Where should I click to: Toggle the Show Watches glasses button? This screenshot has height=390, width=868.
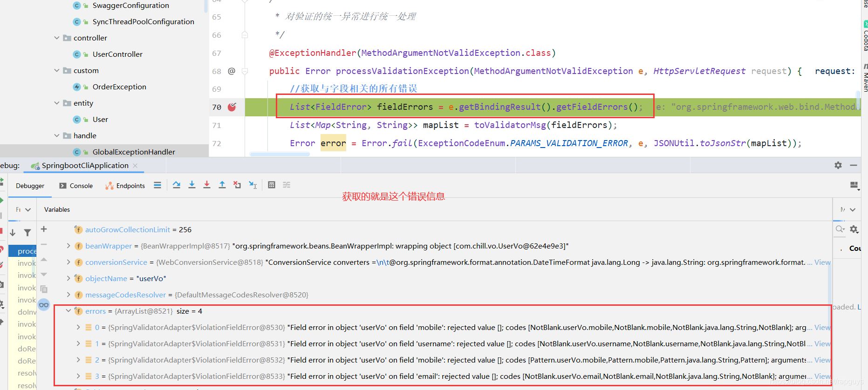44,305
